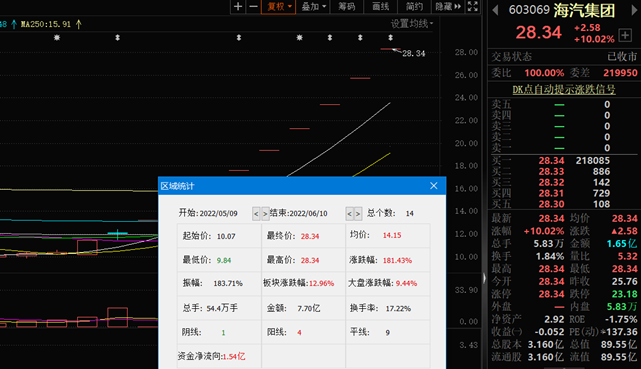Add stock to watchlist plus icon
Viewport: 641px width, 369px height.
click(x=625, y=35)
